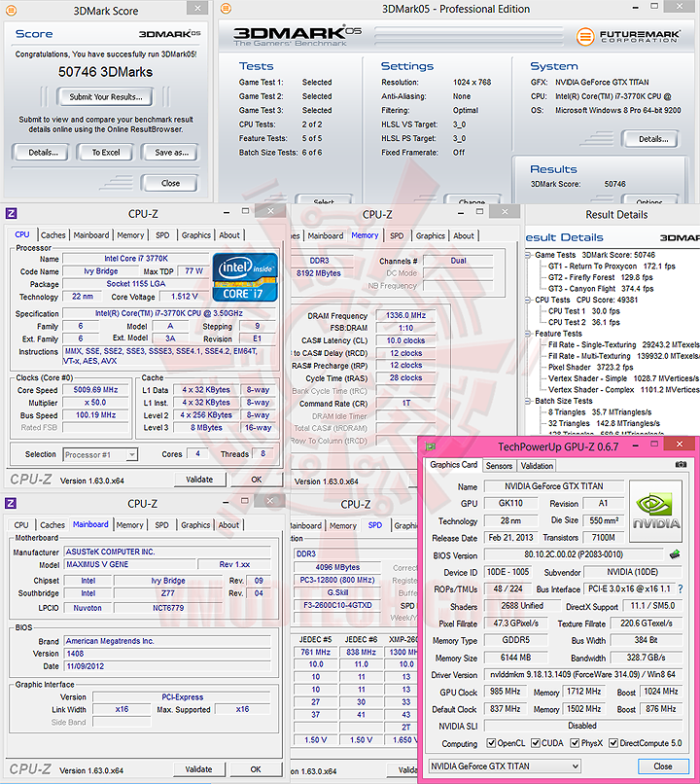
Task: Click the Futuremark orange logo
Action: pyautogui.click(x=585, y=37)
